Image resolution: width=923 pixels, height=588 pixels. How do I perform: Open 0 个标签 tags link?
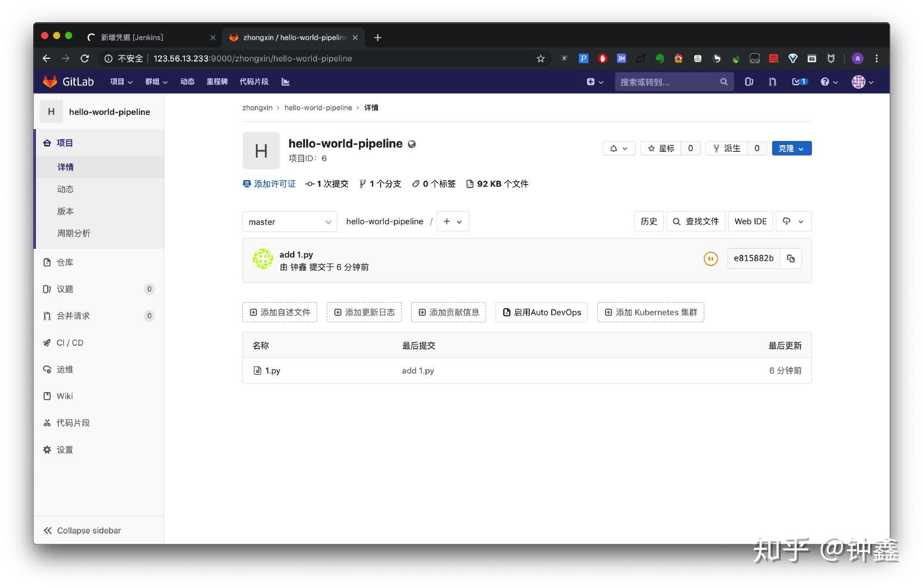pyautogui.click(x=434, y=184)
